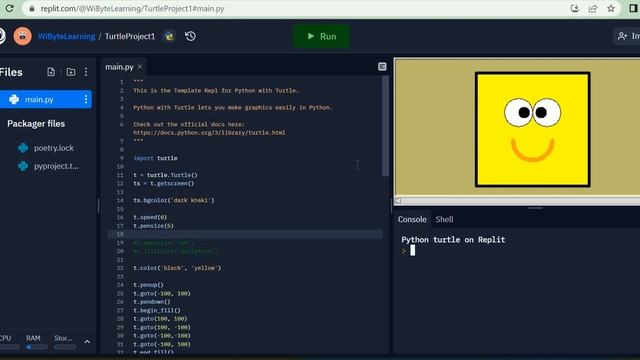Switch to main.py editor tab
The image size is (640, 360).
tap(119, 67)
